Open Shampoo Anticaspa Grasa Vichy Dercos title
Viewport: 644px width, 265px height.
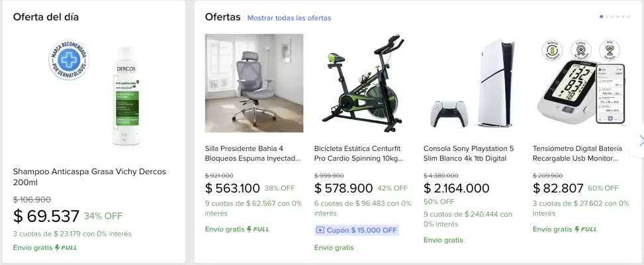89,177
